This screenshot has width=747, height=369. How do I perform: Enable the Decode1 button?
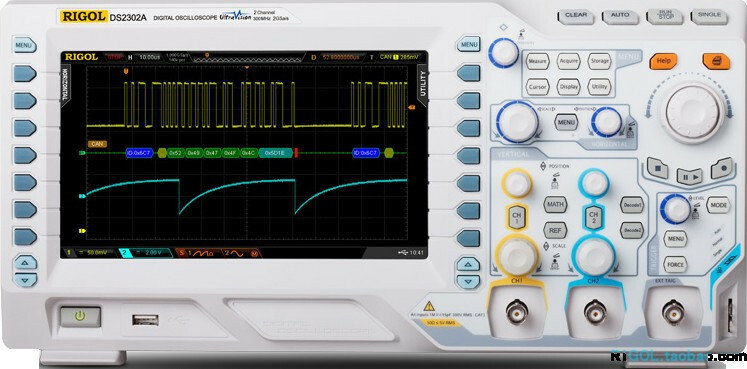click(x=632, y=205)
